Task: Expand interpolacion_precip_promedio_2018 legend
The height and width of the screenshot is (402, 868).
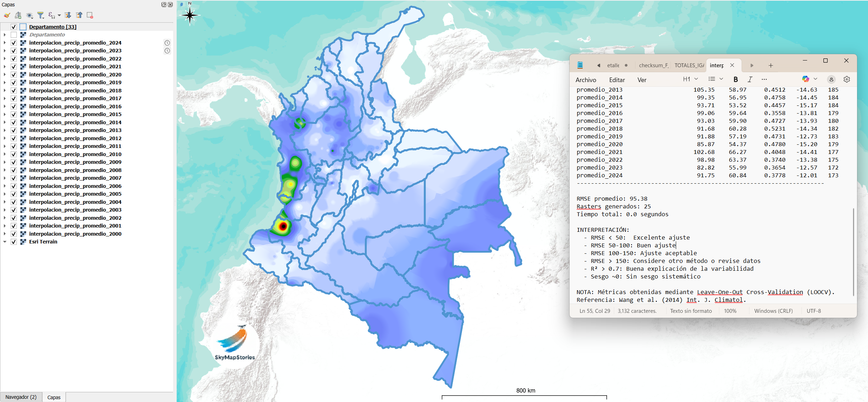Action: tap(5, 91)
